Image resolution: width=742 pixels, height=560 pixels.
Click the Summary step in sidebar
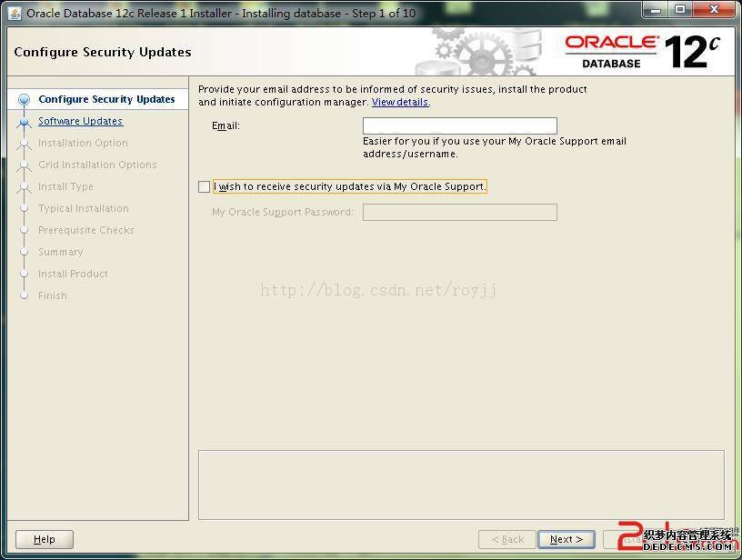click(60, 252)
